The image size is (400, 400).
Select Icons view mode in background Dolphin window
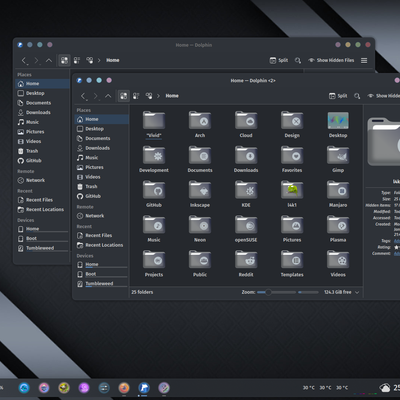pyautogui.click(x=64, y=60)
